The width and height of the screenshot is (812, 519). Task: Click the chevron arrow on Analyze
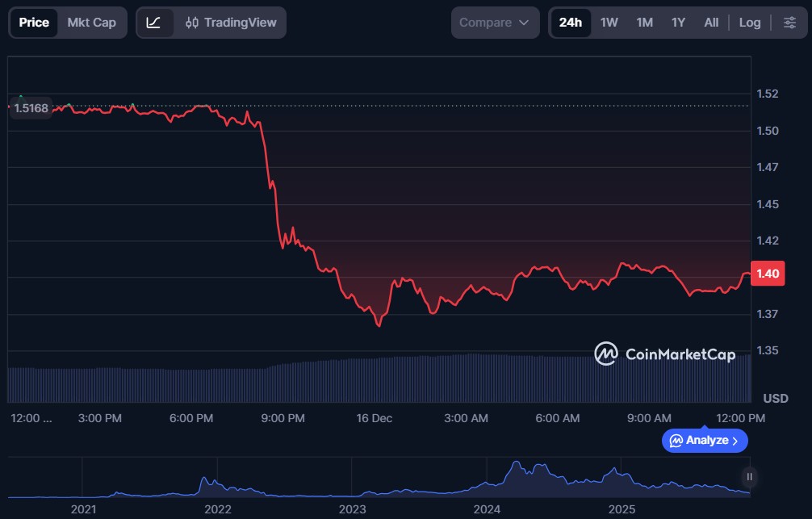(x=735, y=441)
